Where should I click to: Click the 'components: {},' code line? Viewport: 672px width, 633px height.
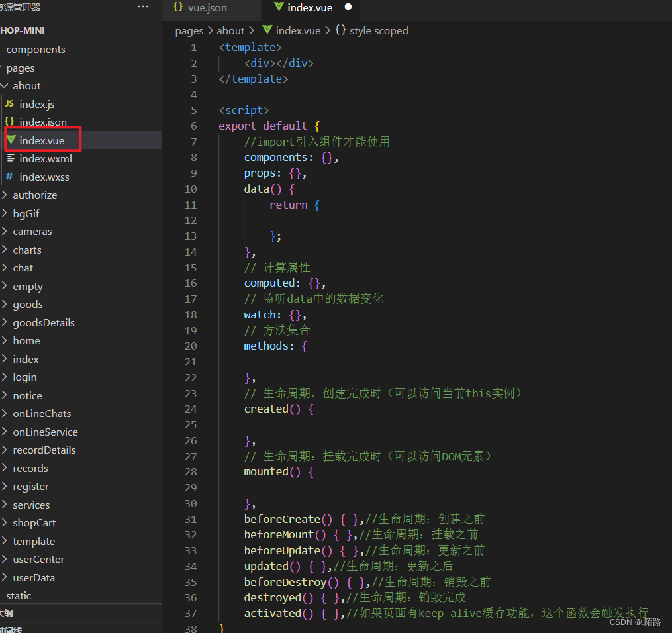click(291, 158)
